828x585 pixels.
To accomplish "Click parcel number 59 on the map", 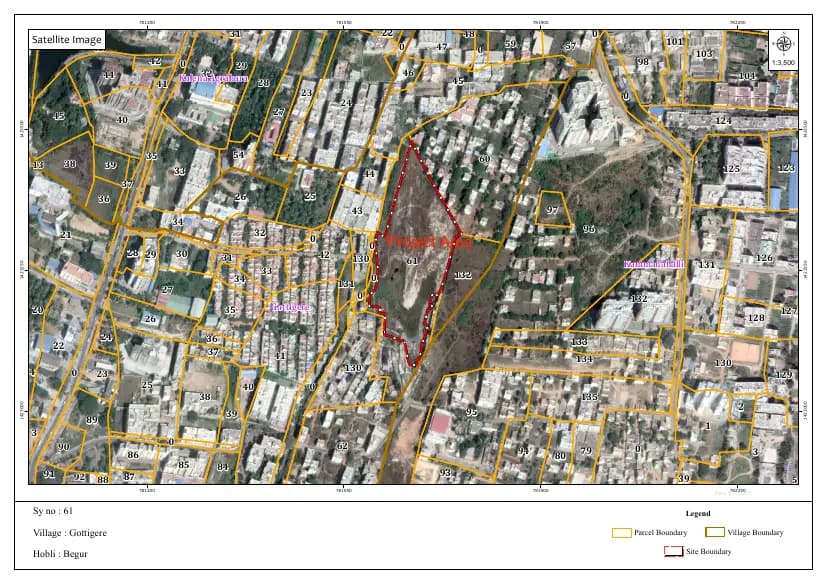I will [510, 44].
